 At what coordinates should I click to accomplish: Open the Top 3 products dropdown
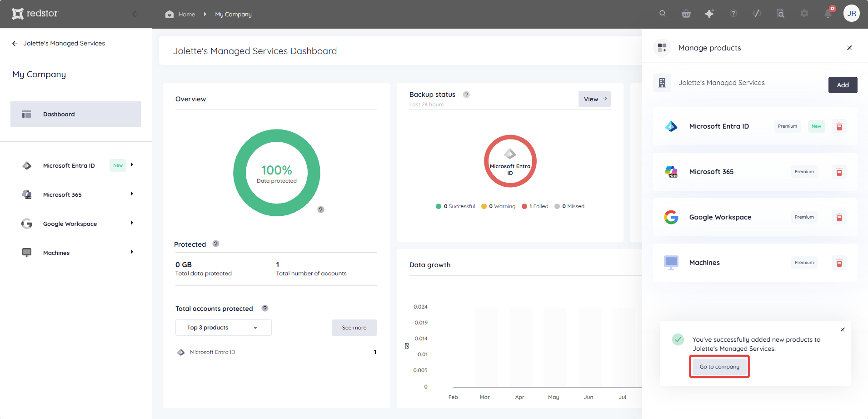[x=224, y=328]
